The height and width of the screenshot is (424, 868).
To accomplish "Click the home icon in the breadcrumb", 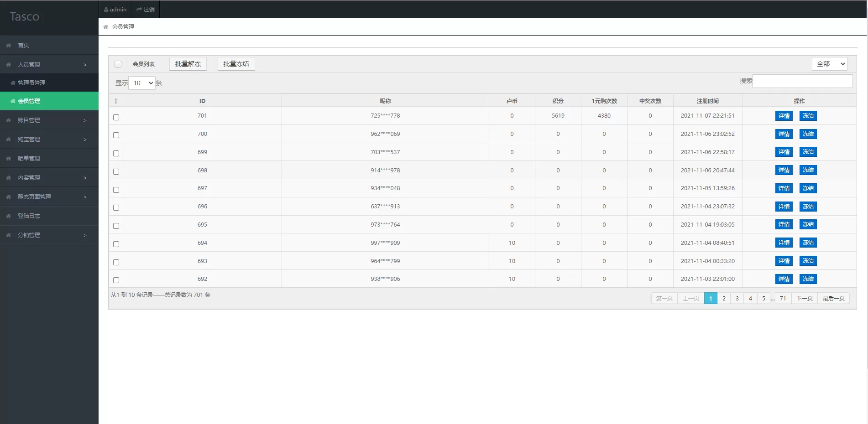I will [x=105, y=27].
